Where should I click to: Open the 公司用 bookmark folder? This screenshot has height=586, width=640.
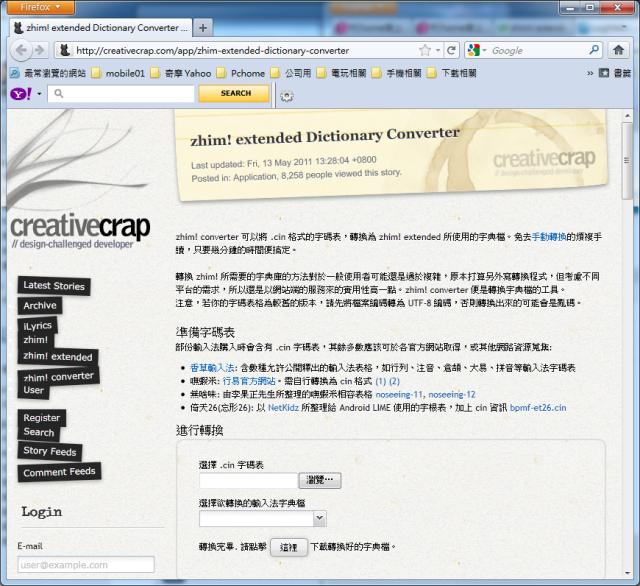[x=291, y=73]
